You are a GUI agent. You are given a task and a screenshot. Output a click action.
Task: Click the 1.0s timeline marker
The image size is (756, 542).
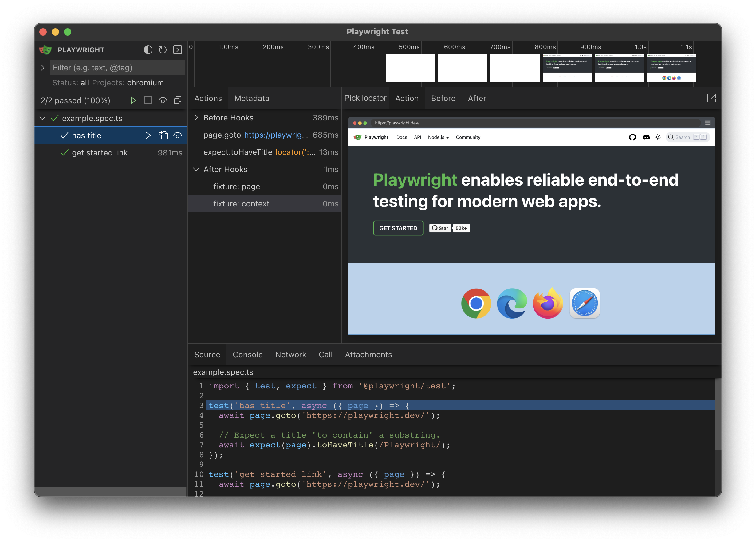tap(640, 47)
